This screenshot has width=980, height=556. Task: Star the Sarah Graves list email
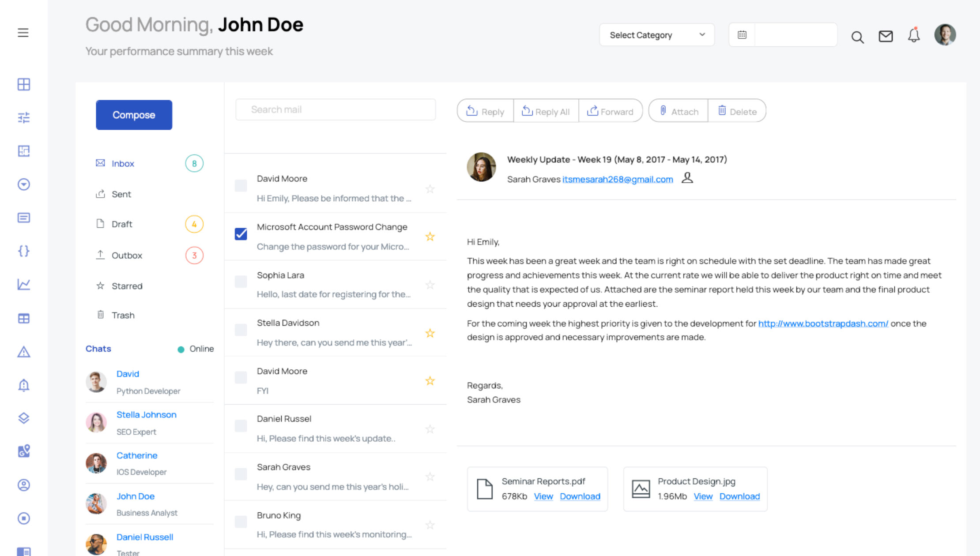tap(430, 477)
